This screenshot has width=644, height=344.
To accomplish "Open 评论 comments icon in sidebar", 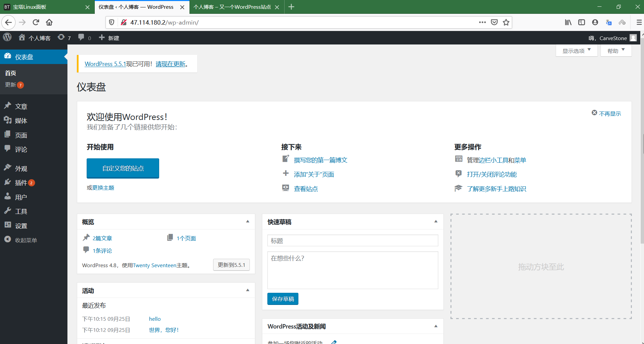I will 8,149.
